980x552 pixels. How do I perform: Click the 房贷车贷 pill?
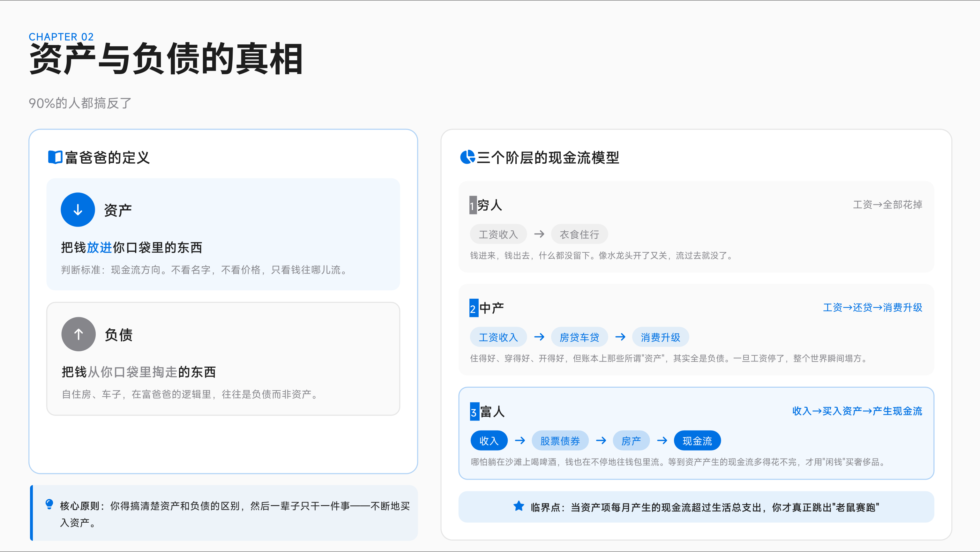click(579, 337)
